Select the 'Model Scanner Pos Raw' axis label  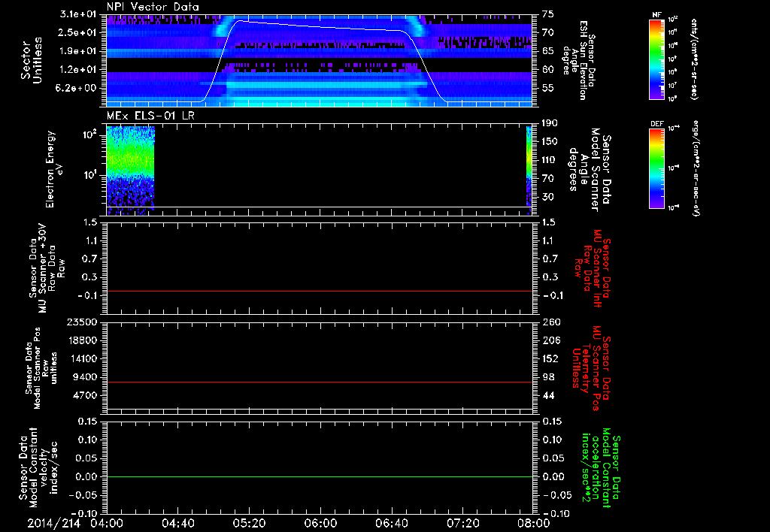pyautogui.click(x=41, y=368)
